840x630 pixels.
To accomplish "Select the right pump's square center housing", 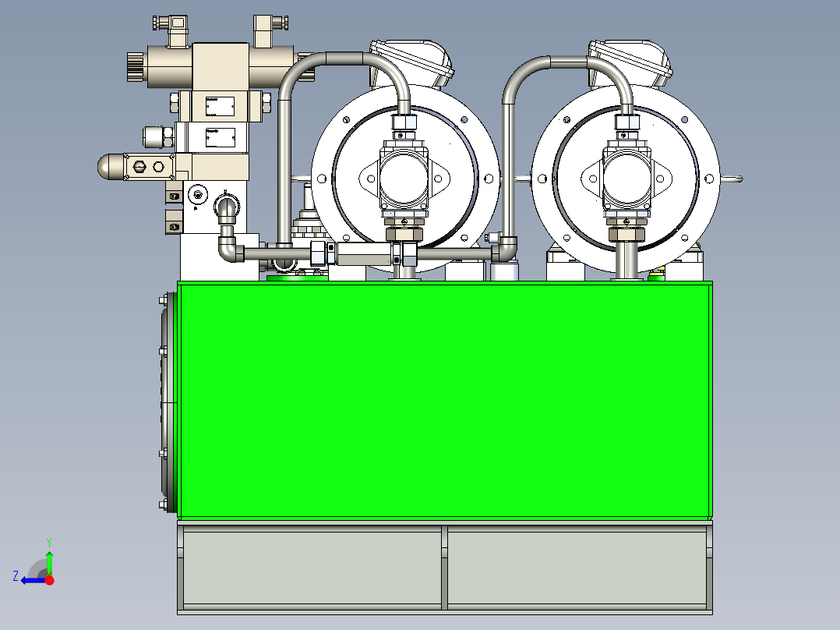I will click(x=626, y=179).
